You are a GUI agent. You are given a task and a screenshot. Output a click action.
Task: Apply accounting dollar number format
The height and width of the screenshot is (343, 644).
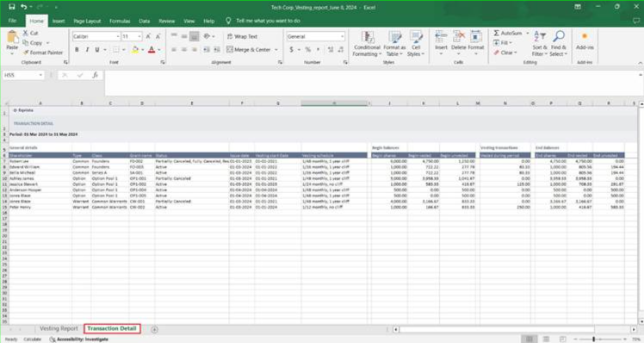291,50
